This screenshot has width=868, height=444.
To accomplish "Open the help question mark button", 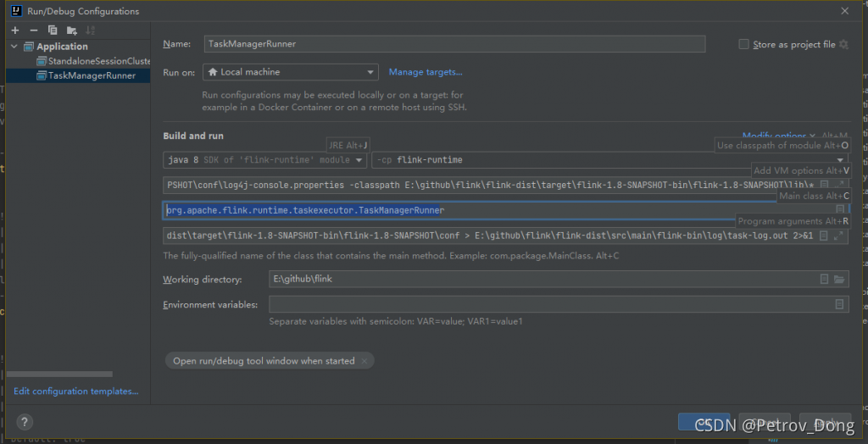I will tap(25, 423).
